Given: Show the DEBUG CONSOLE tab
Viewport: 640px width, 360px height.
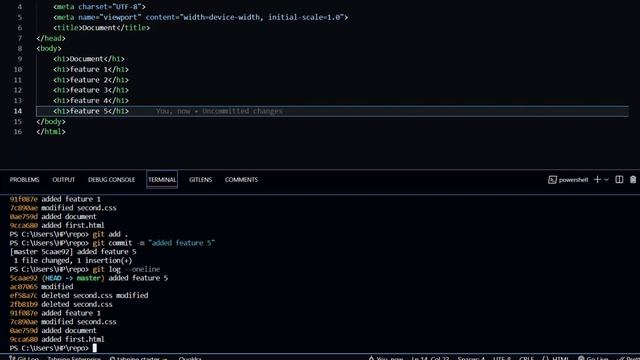Looking at the screenshot, I should 111,180.
